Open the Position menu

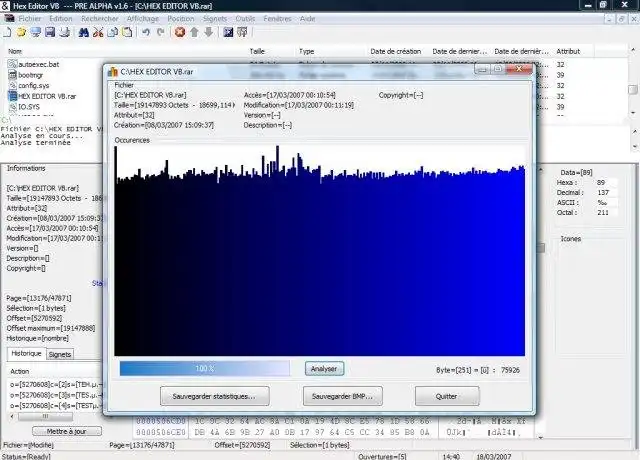[x=181, y=19]
